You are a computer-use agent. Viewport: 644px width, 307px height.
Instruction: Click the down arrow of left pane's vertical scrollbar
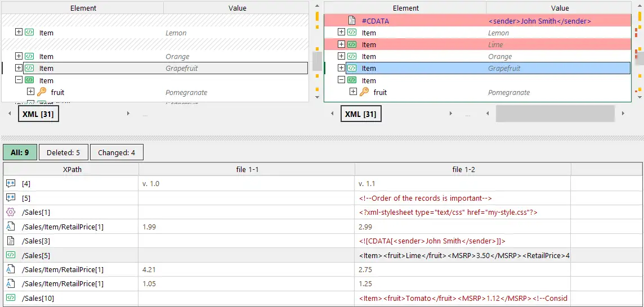pos(317,97)
